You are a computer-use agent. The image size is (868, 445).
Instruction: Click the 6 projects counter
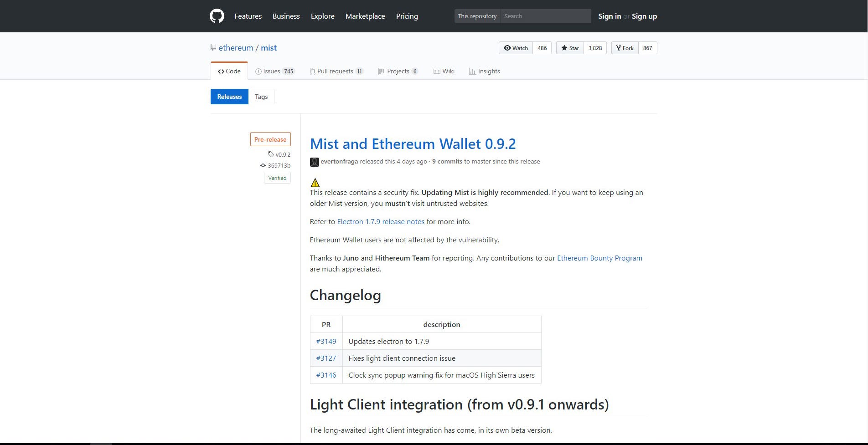pos(415,71)
